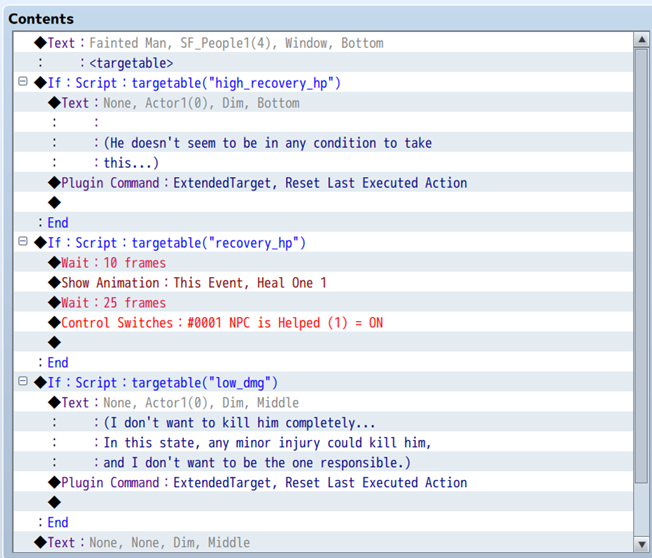Collapse the If targetable("recovery_hp") block

point(23,241)
